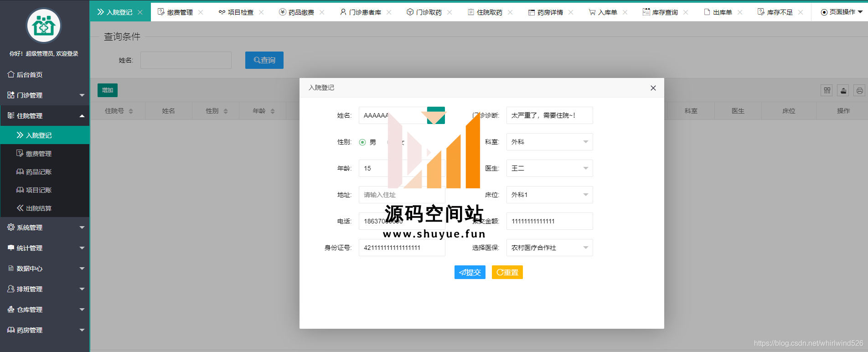Close the 门诊患者库 tab

(389, 12)
